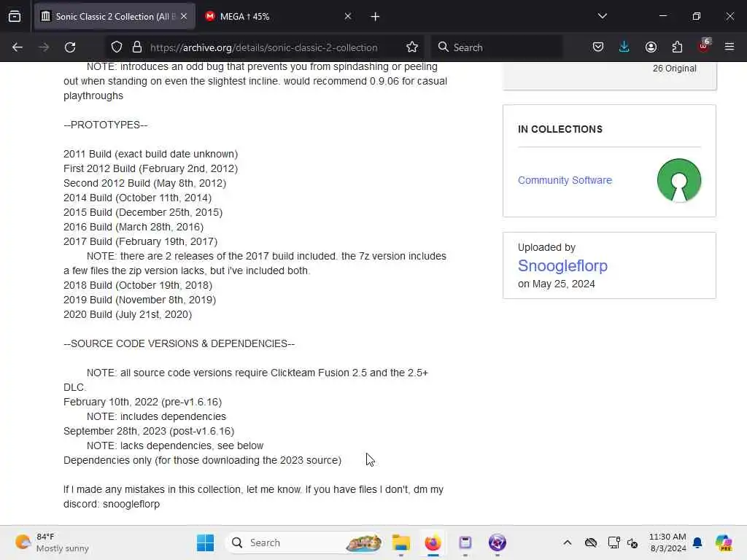This screenshot has height=560, width=747.
Task: Click "2011 Build (exact build date unknown)" line
Action: coord(150,155)
